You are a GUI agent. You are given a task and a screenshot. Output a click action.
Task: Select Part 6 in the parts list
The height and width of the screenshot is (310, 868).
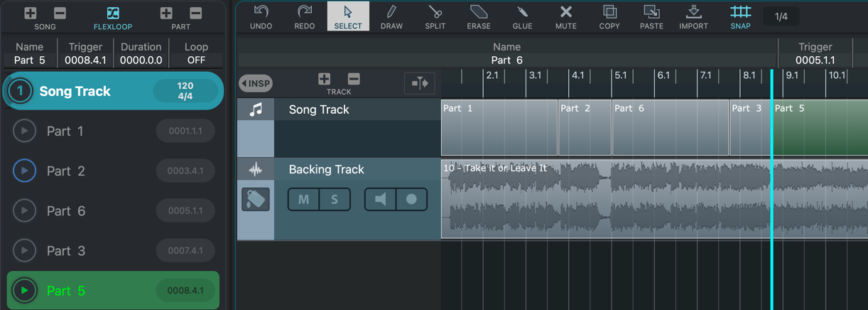(66, 211)
